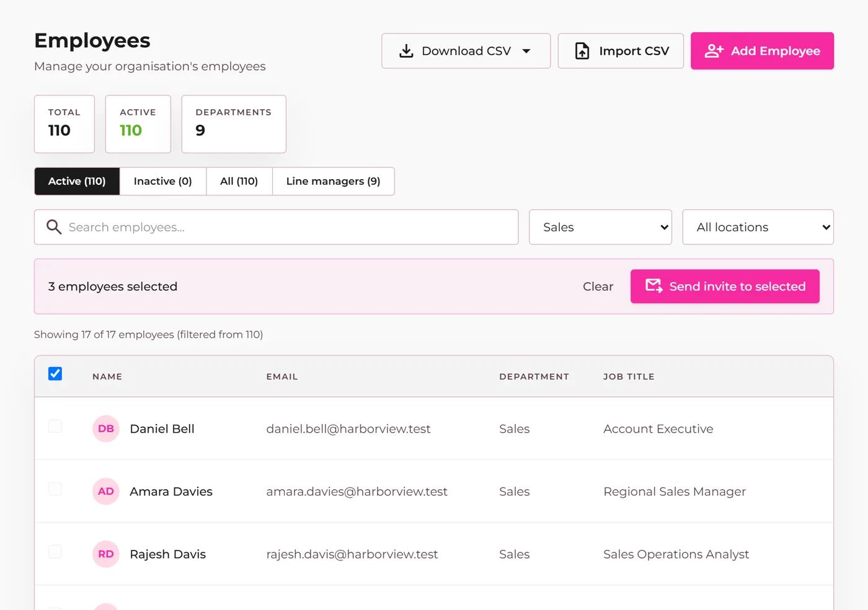This screenshot has height=610, width=868.
Task: Click the magnifier search icon
Action: tap(54, 227)
